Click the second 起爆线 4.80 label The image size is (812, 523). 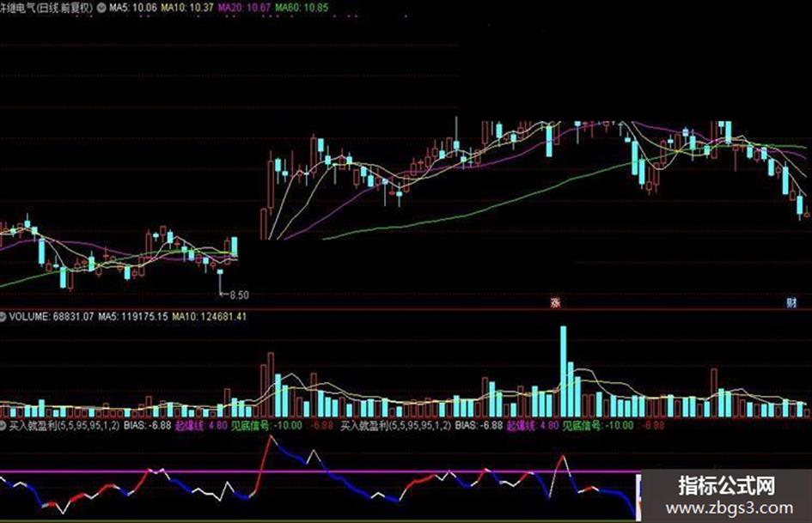tap(533, 425)
